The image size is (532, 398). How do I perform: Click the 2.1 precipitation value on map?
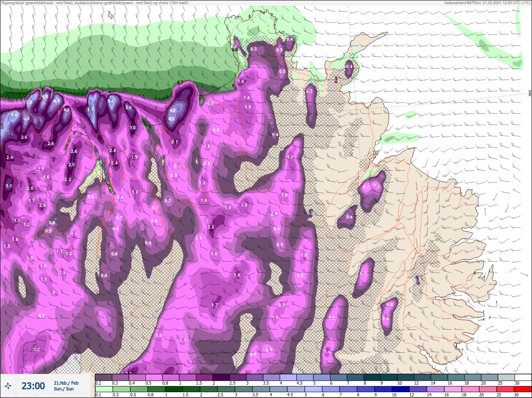coord(175,142)
